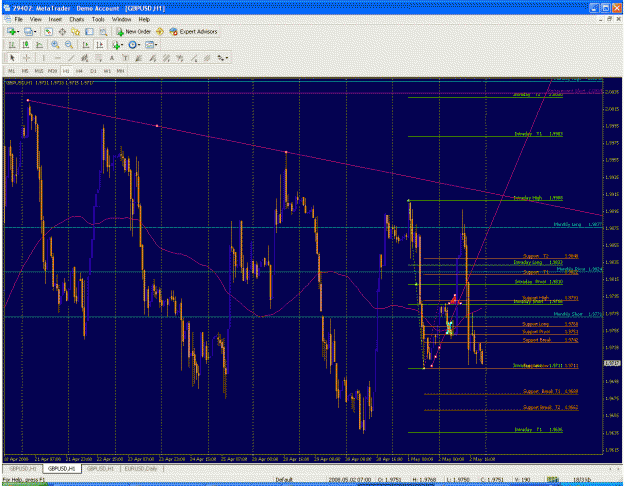This screenshot has height=486, width=625.
Task: Zoom in on the chart
Action: point(55,45)
